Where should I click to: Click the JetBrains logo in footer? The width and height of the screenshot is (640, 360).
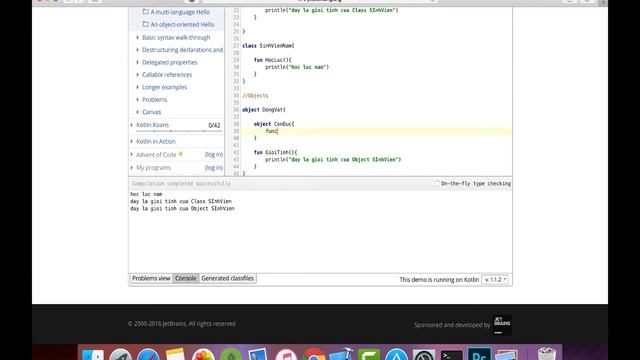click(502, 325)
